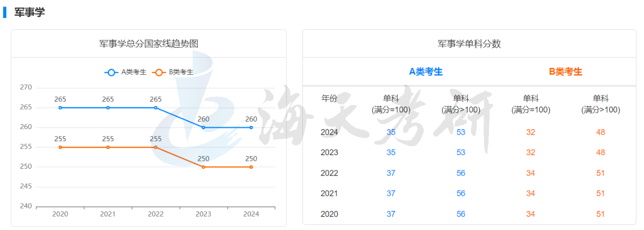Click the 270 y-axis label
Screen dimensions: 644x230
click(x=26, y=87)
